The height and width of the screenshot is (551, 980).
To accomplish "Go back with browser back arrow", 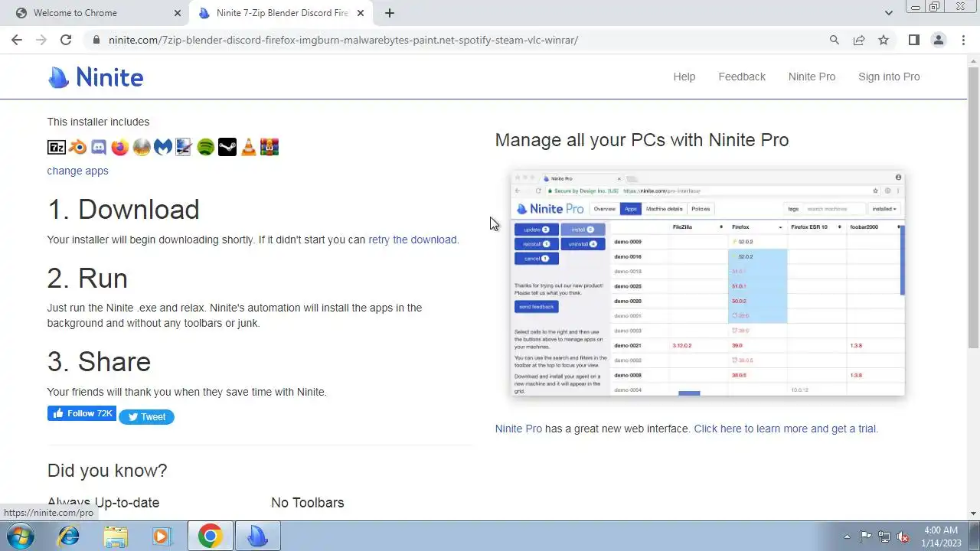I will coord(17,40).
